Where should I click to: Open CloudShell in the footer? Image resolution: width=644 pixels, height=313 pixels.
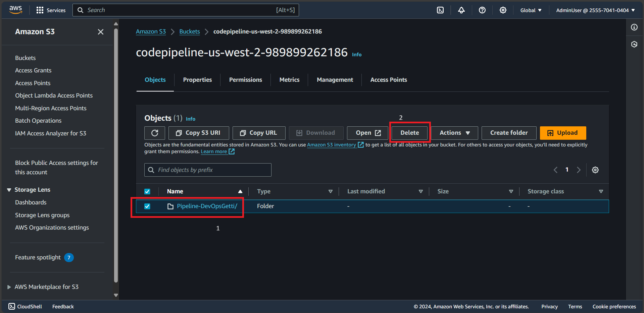click(25, 306)
